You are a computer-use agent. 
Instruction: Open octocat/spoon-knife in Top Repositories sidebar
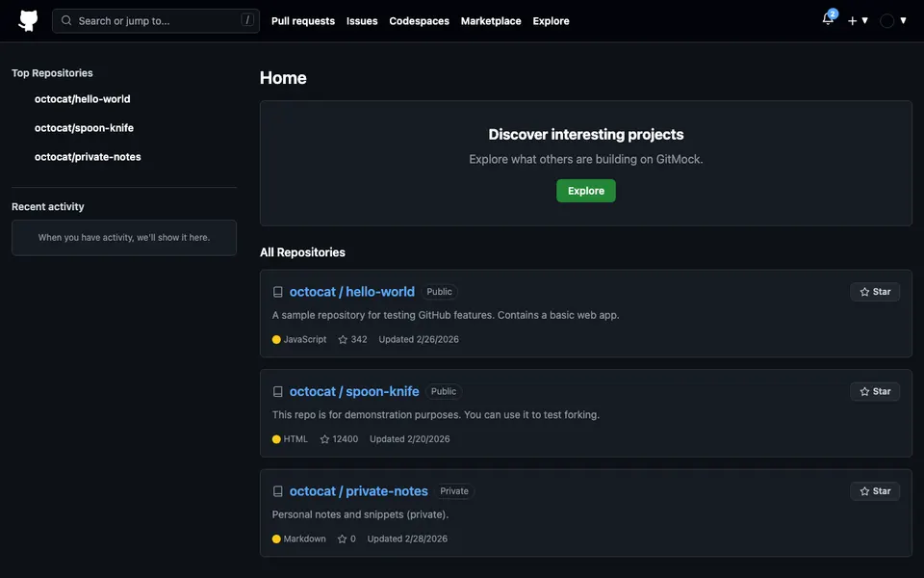tap(85, 128)
